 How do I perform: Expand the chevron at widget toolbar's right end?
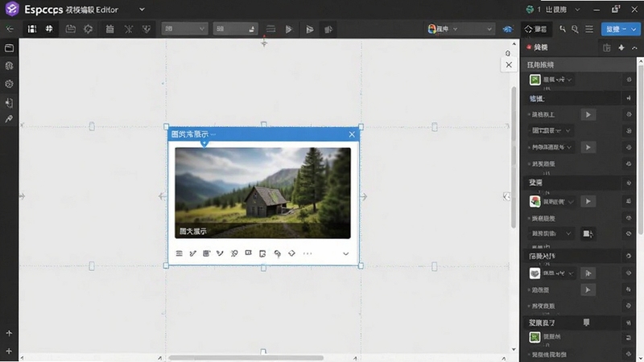[346, 253]
